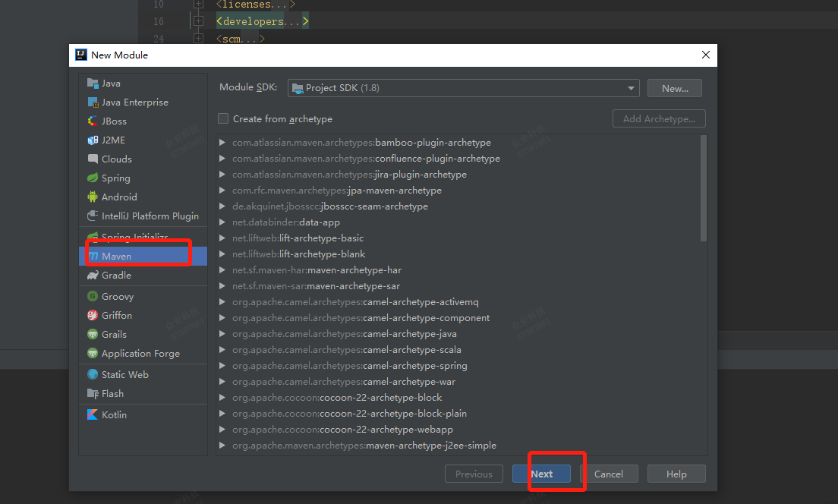Click the Add Archetype button
Image resolution: width=838 pixels, height=504 pixels.
659,118
